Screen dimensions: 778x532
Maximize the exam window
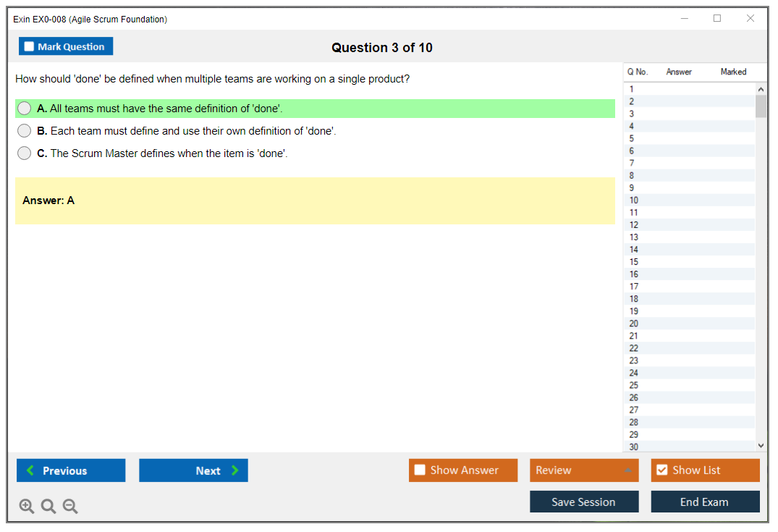[x=717, y=19]
